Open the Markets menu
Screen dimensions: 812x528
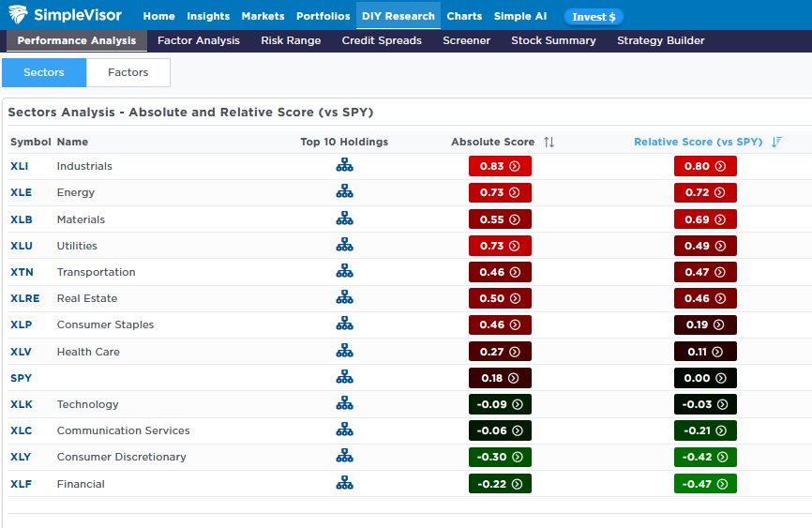263,16
